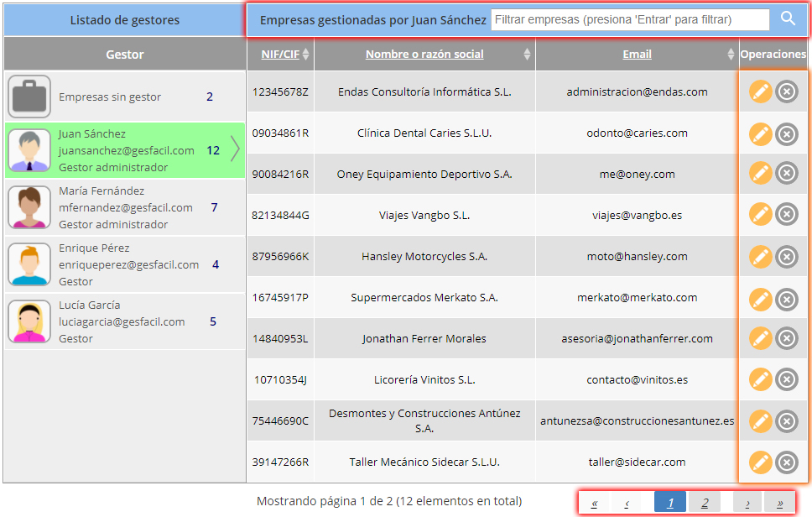The image size is (812, 517).
Task: Click email cell merkato@merkato.com
Action: (x=637, y=297)
